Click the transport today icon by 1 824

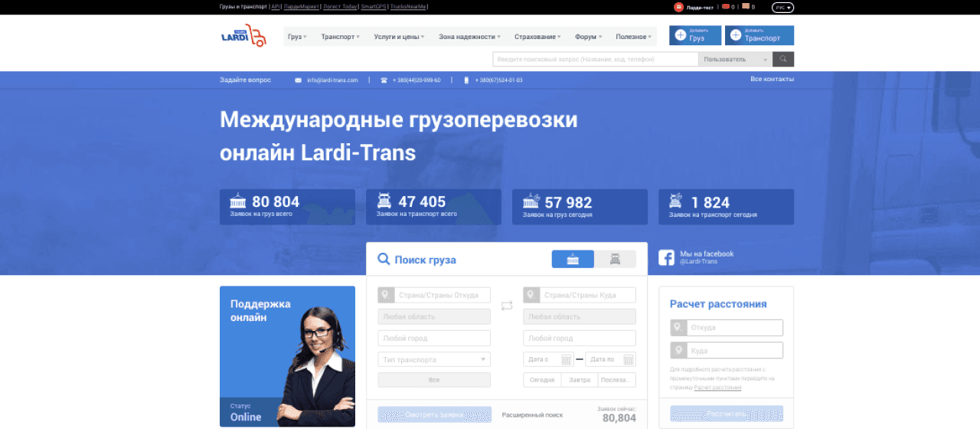coord(676,201)
